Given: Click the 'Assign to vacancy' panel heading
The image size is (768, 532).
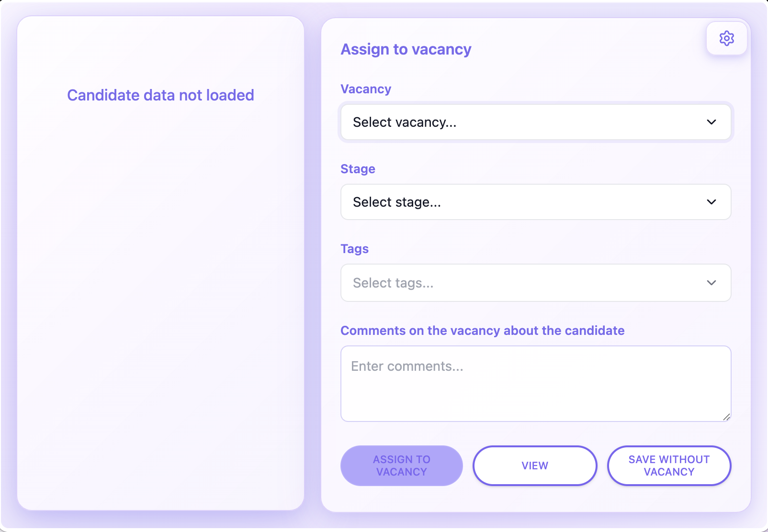Looking at the screenshot, I should [406, 49].
